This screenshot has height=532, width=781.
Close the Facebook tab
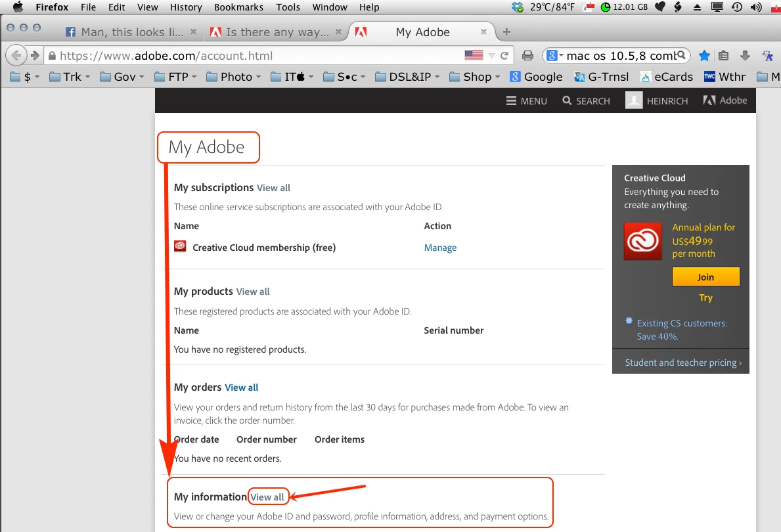coord(193,32)
